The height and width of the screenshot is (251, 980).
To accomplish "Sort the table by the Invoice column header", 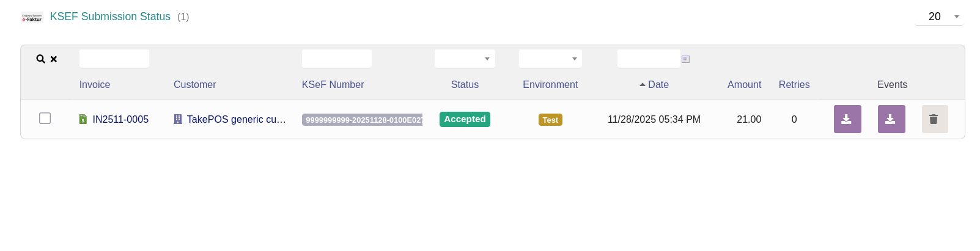I will click(x=95, y=85).
